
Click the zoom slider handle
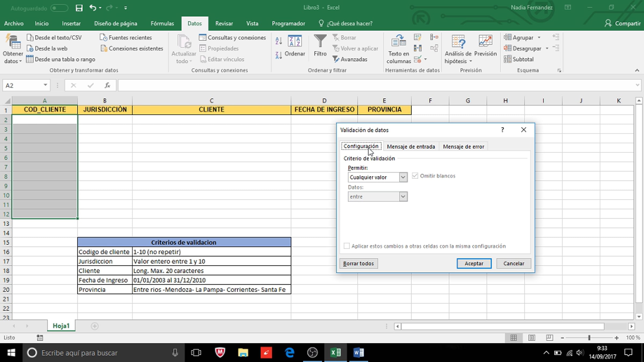(x=589, y=338)
